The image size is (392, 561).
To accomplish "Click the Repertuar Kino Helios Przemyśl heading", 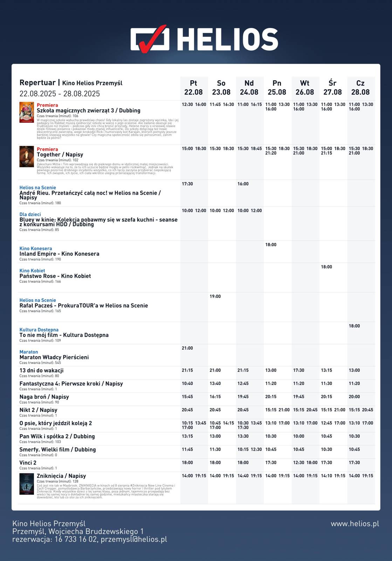I will [71, 83].
